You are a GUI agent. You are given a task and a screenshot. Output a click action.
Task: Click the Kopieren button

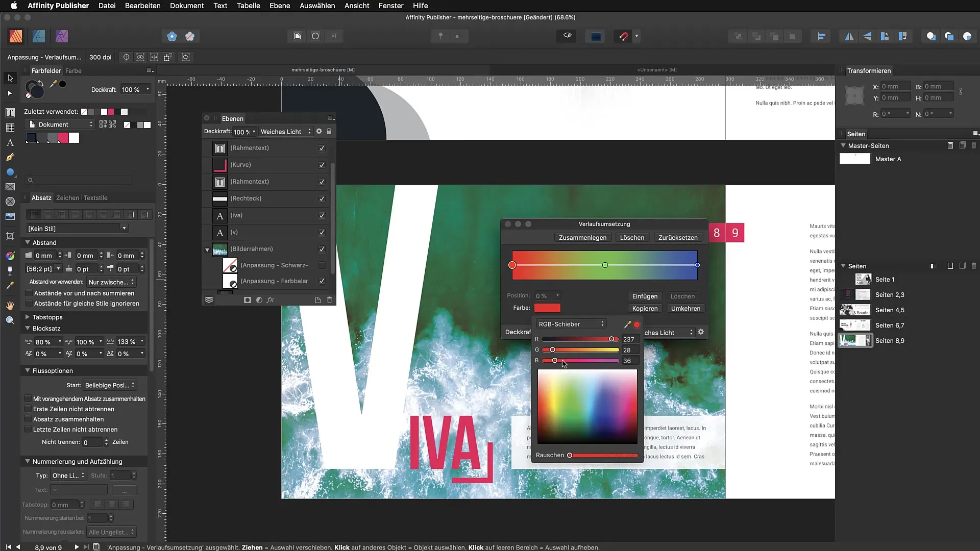(645, 309)
